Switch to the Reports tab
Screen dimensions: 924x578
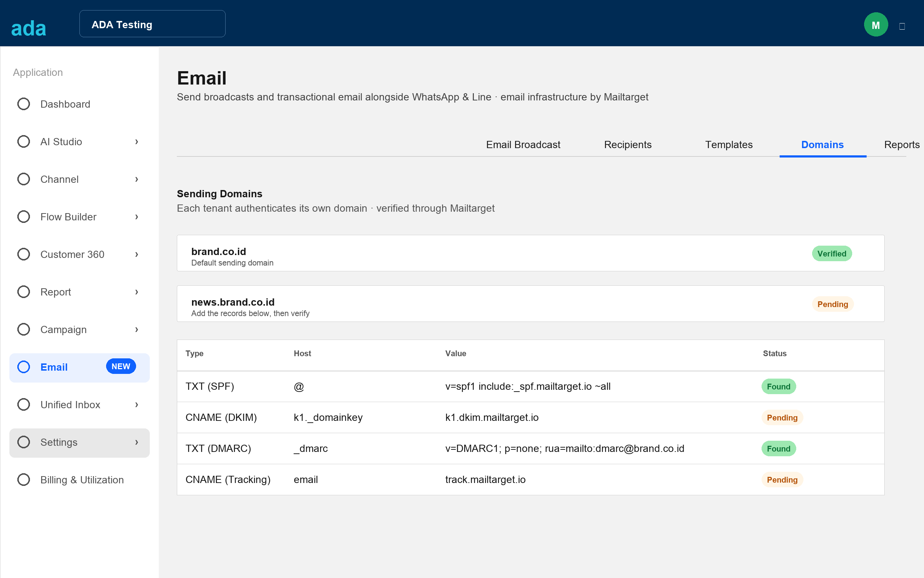point(902,144)
